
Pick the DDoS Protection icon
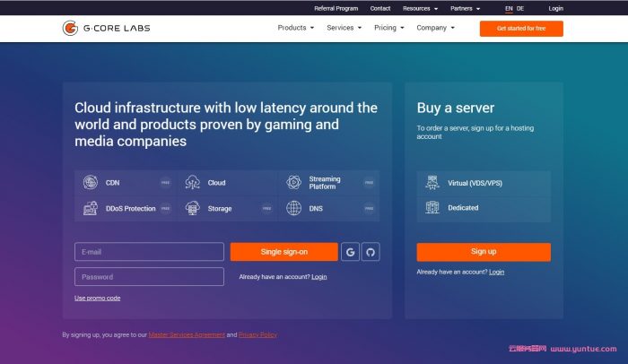(91, 209)
